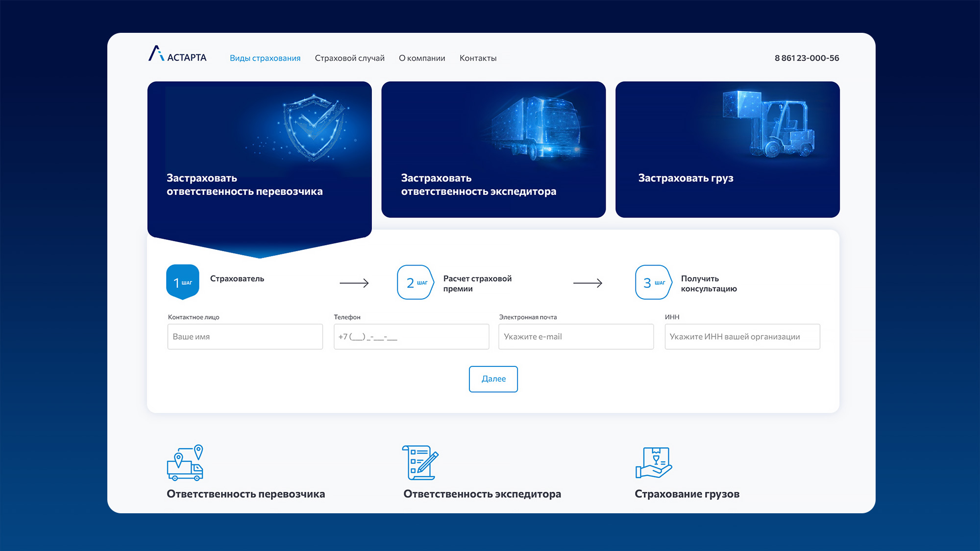
Task: Select step 2 badge
Action: [x=416, y=282]
